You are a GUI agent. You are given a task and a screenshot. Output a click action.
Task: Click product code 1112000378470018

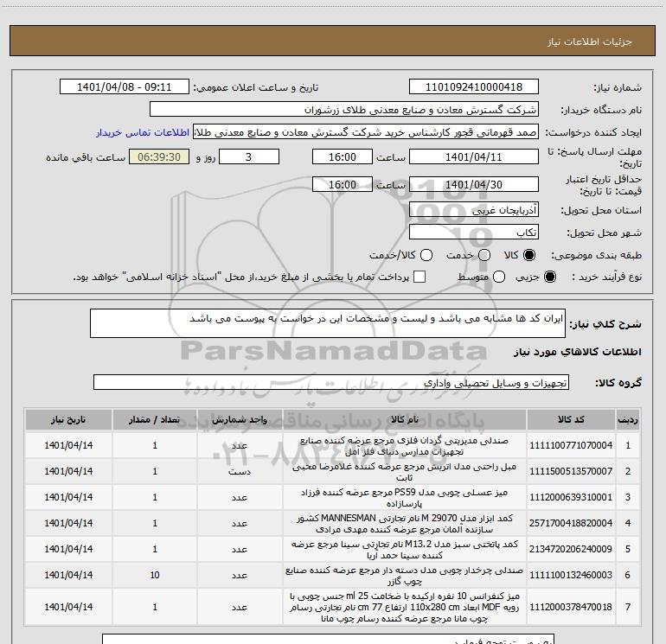pos(571,607)
